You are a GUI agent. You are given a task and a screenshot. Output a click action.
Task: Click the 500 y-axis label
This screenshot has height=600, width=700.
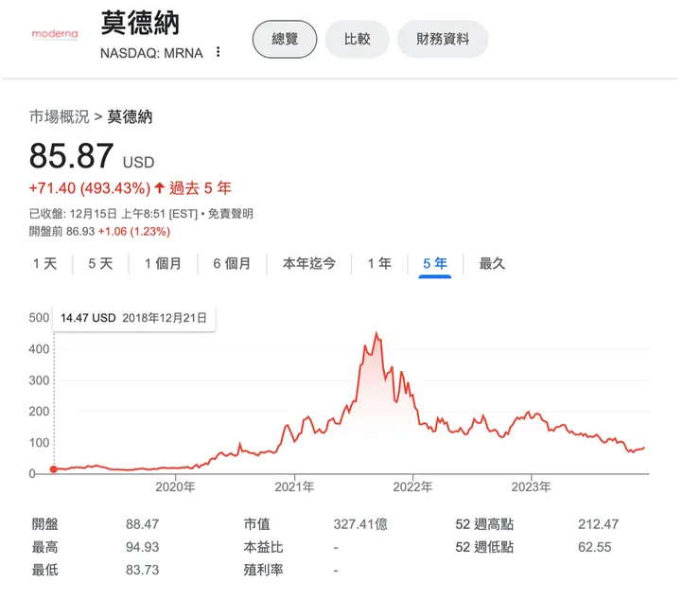39,318
